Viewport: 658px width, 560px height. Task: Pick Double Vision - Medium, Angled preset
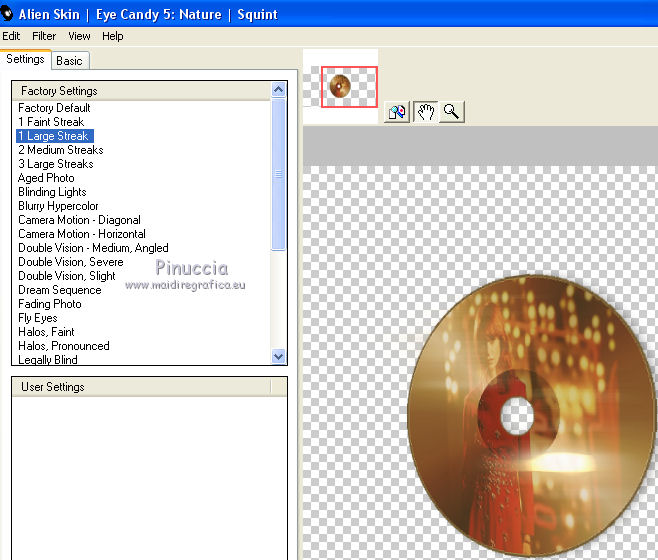(x=93, y=248)
